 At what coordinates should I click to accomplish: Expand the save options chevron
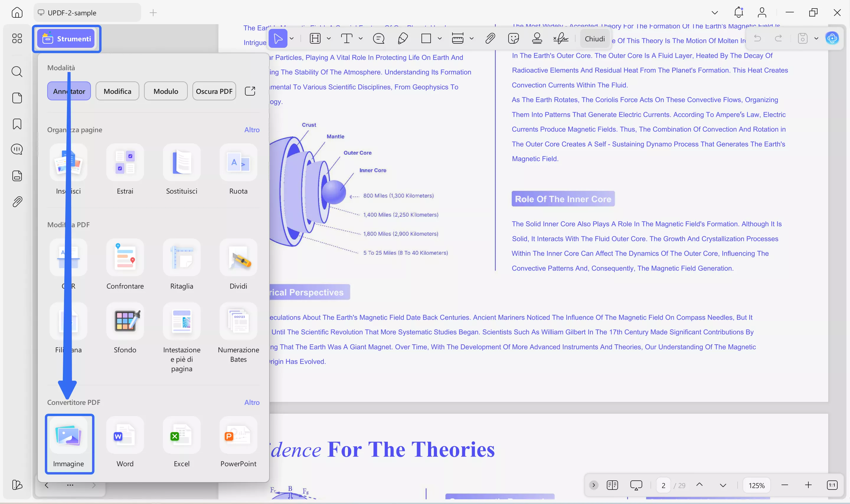[x=816, y=38]
